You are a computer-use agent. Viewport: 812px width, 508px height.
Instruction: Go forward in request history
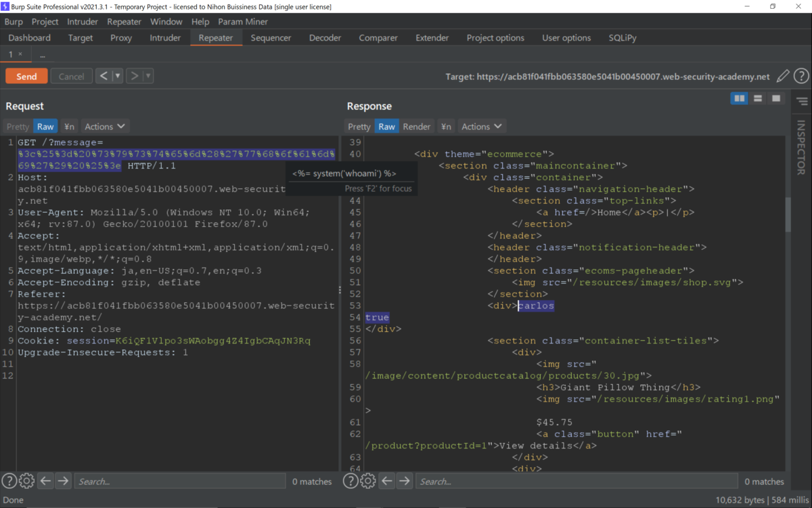coord(135,76)
